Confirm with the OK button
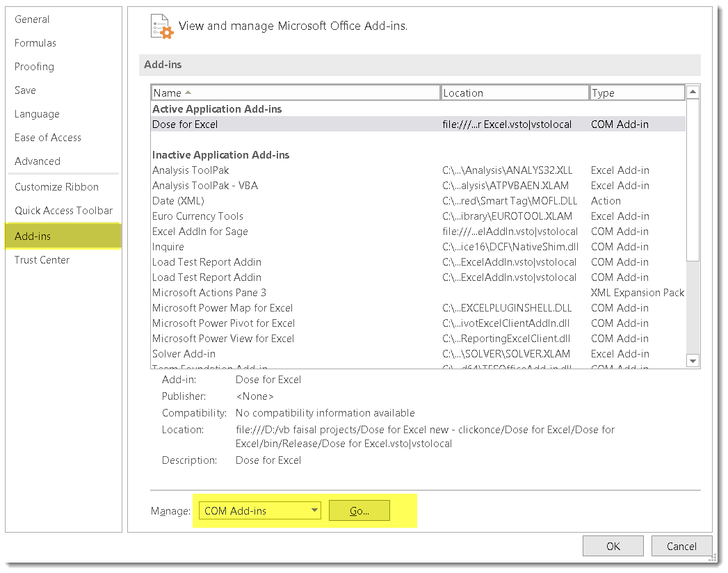The image size is (728, 573). pyautogui.click(x=613, y=546)
